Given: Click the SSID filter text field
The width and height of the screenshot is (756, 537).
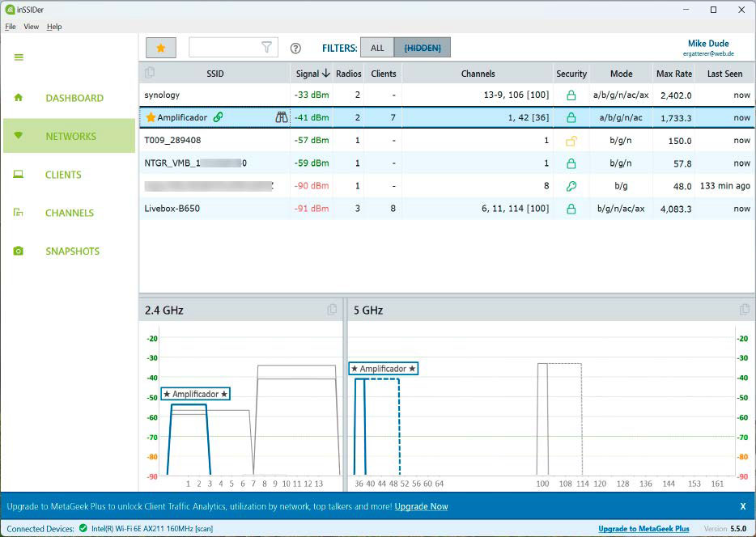Looking at the screenshot, I should point(225,48).
